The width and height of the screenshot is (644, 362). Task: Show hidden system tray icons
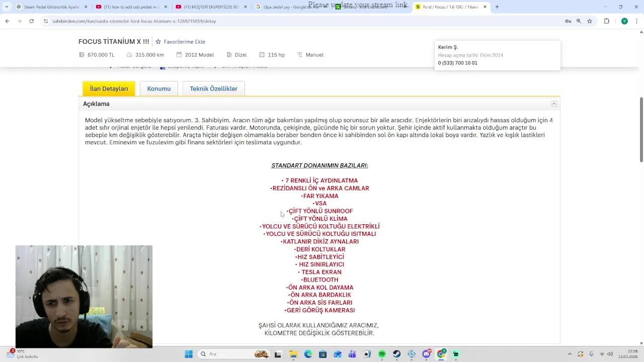pyautogui.click(x=570, y=354)
